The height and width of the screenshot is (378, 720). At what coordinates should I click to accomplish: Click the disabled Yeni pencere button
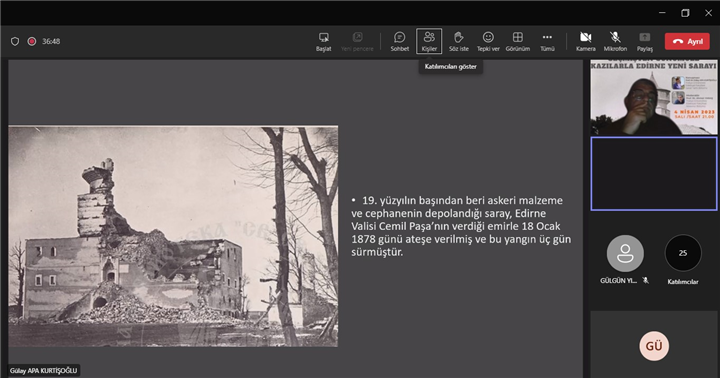pos(357,41)
